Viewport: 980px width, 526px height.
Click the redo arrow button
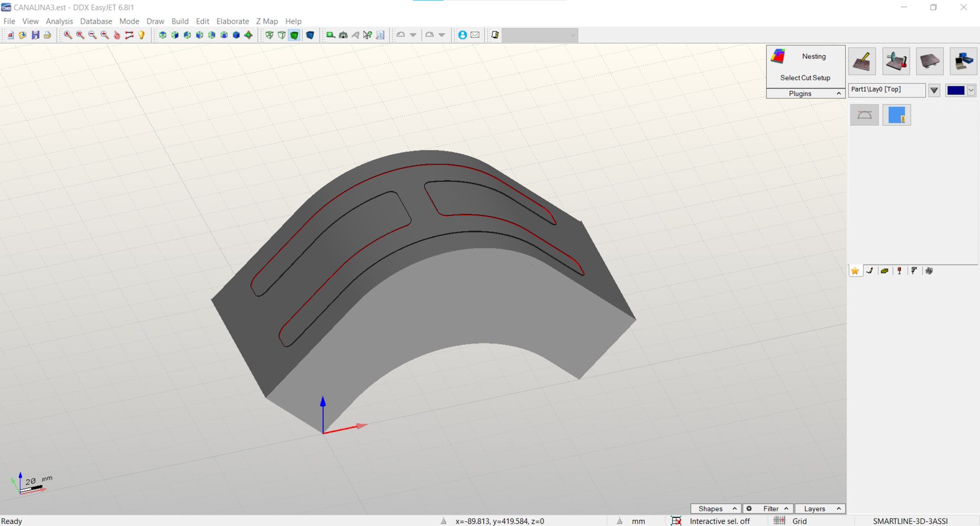click(x=430, y=35)
